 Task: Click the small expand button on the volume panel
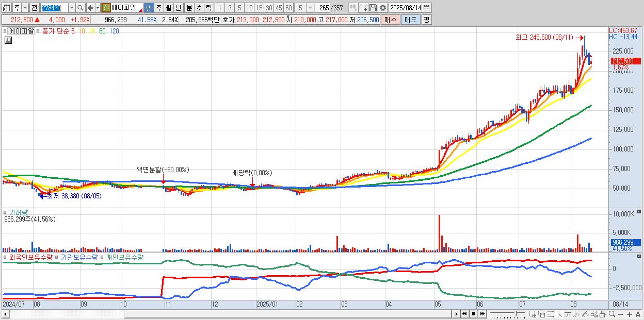coord(639,212)
